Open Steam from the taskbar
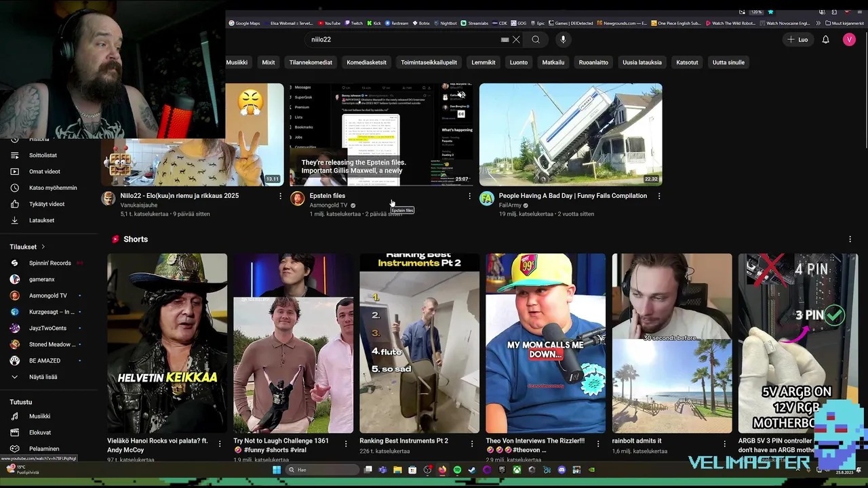This screenshot has height=488, width=868. [x=472, y=470]
